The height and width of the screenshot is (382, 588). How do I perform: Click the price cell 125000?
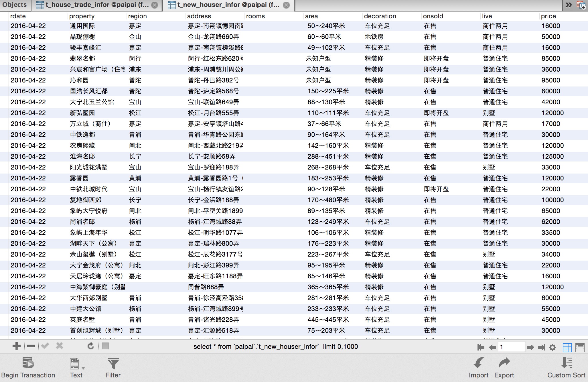pos(553,156)
